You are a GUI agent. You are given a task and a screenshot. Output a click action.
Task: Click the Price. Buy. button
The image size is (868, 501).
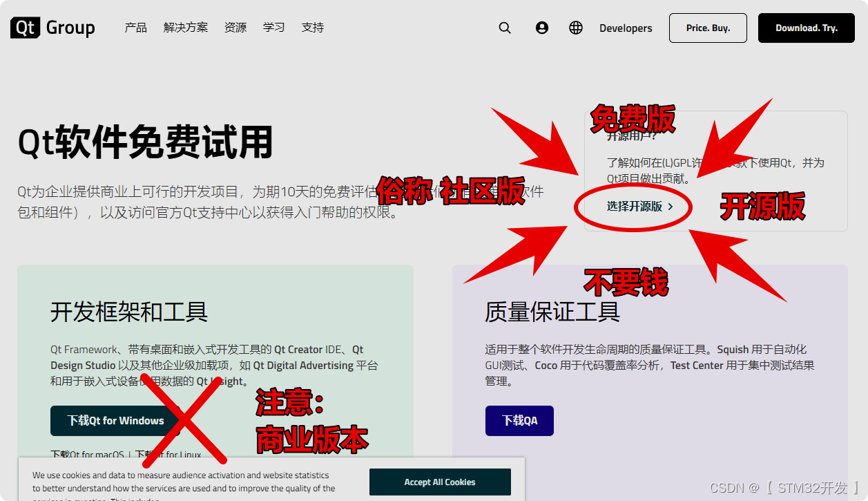pyautogui.click(x=708, y=28)
